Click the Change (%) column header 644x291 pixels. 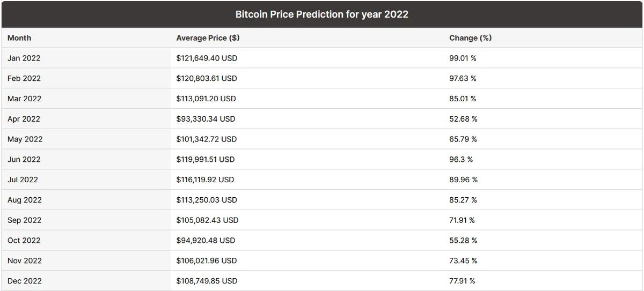pos(470,38)
